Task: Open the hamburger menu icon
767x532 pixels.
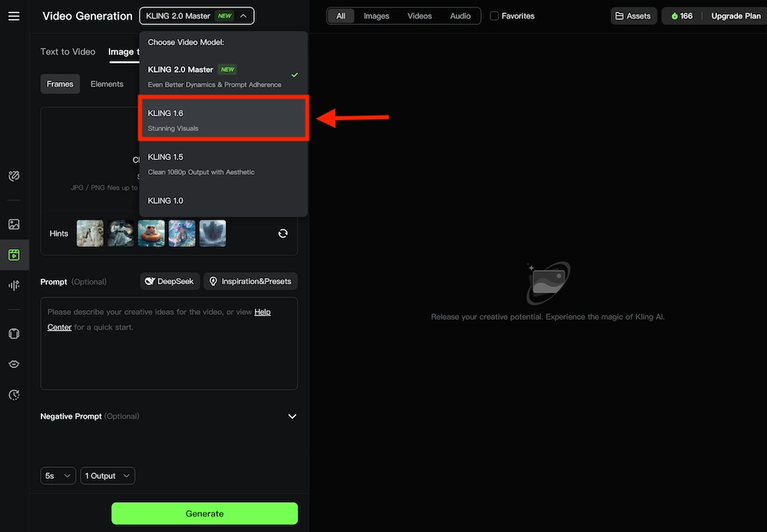Action: click(x=14, y=16)
